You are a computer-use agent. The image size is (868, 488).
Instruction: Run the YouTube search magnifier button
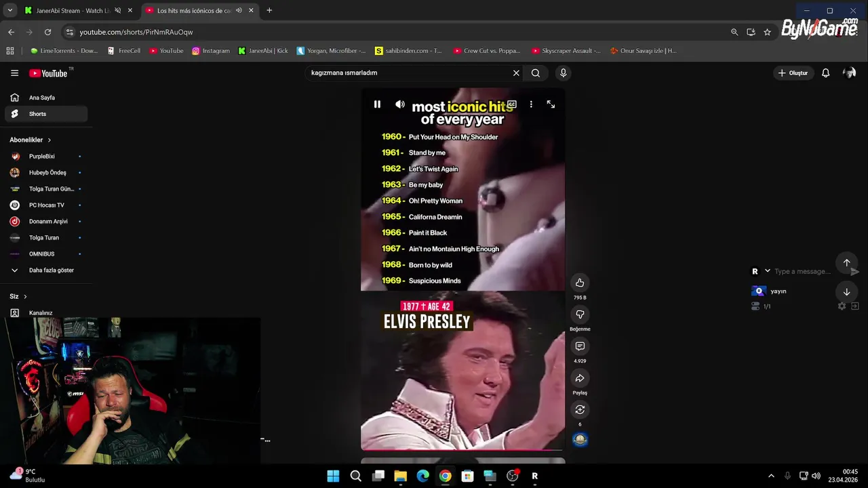536,73
